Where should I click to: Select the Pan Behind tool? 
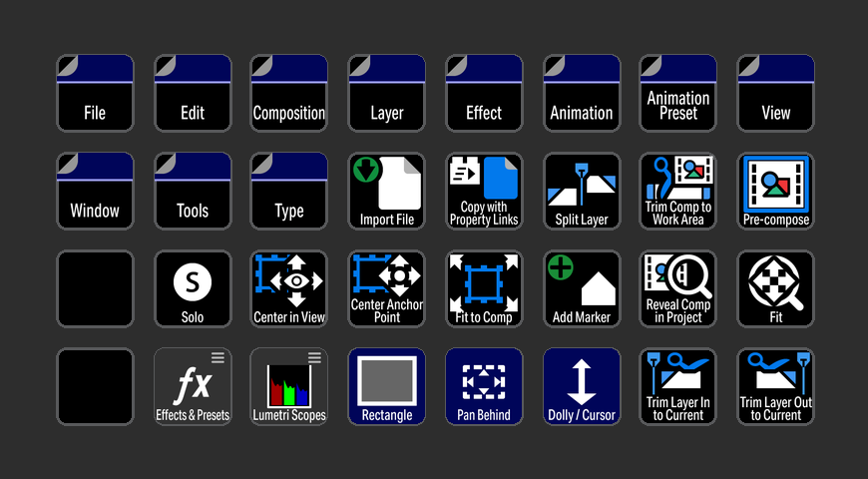pos(484,386)
